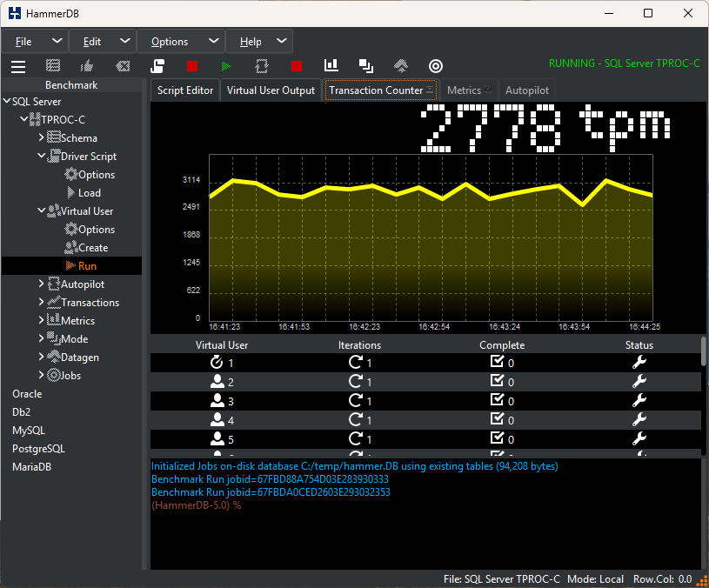This screenshot has height=588, width=709.
Task: Switch to the Metrics tab
Action: tap(469, 90)
